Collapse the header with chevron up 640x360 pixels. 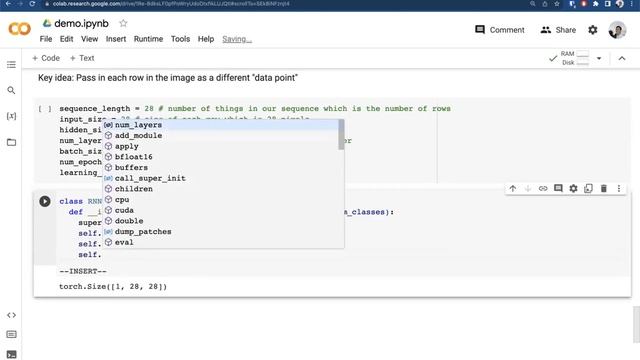(622, 58)
